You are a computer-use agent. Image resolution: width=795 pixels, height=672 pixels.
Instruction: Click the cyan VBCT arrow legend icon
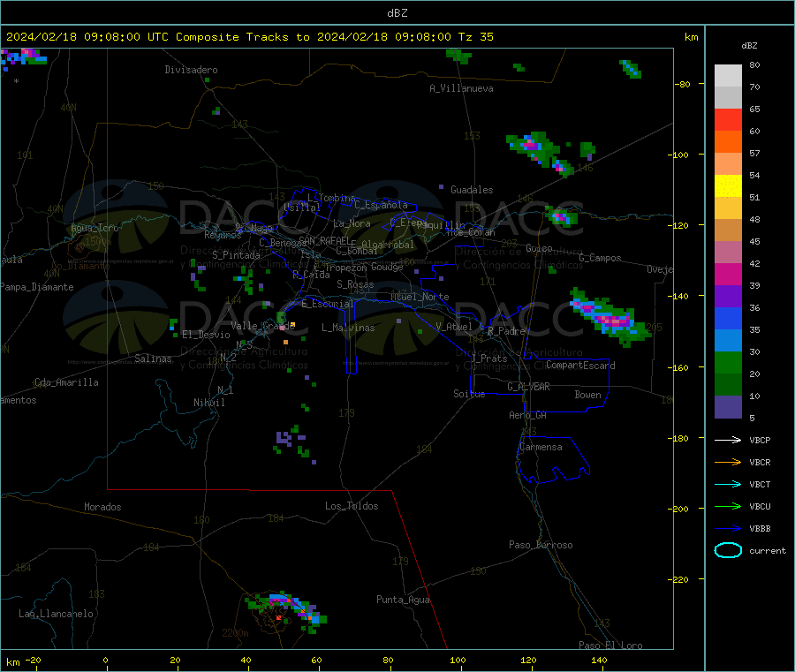coord(728,485)
